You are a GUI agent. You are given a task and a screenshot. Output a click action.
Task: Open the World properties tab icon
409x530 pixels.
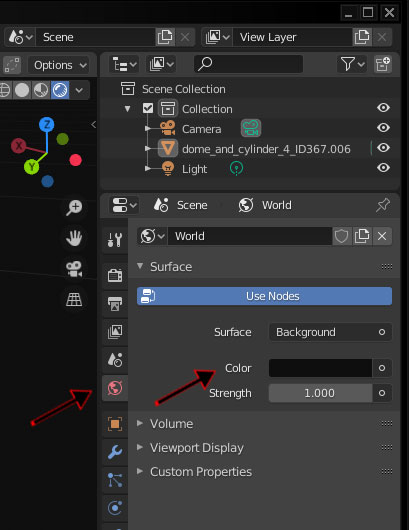(115, 388)
